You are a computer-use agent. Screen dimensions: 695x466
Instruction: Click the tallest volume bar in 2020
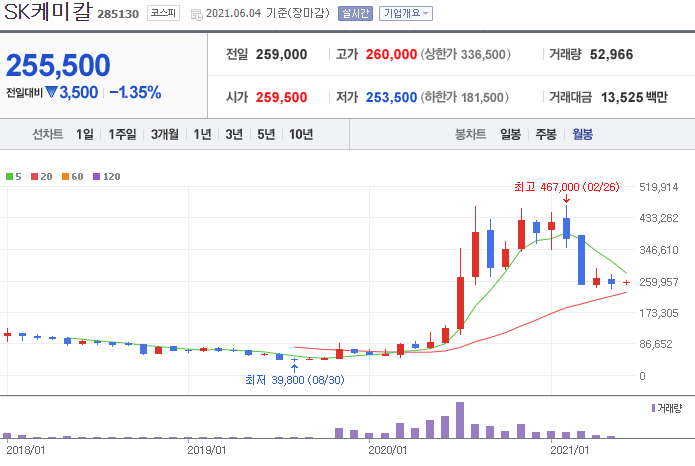[x=460, y=420]
